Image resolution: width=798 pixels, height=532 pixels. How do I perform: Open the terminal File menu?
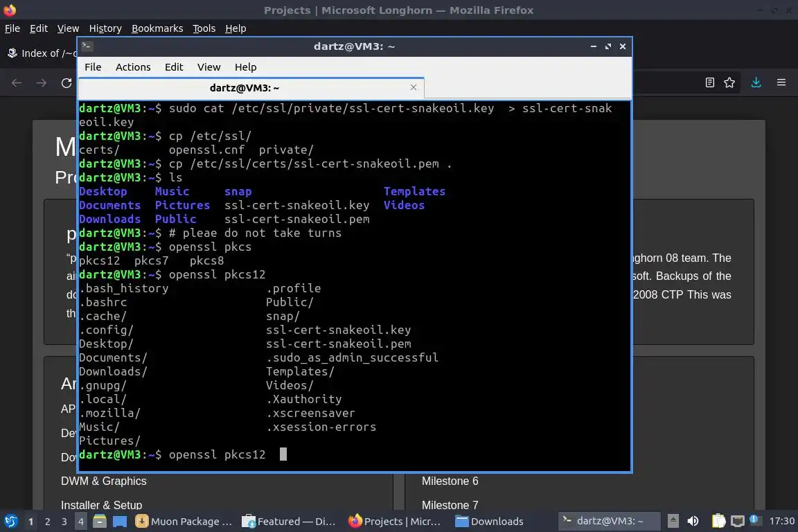pyautogui.click(x=93, y=67)
